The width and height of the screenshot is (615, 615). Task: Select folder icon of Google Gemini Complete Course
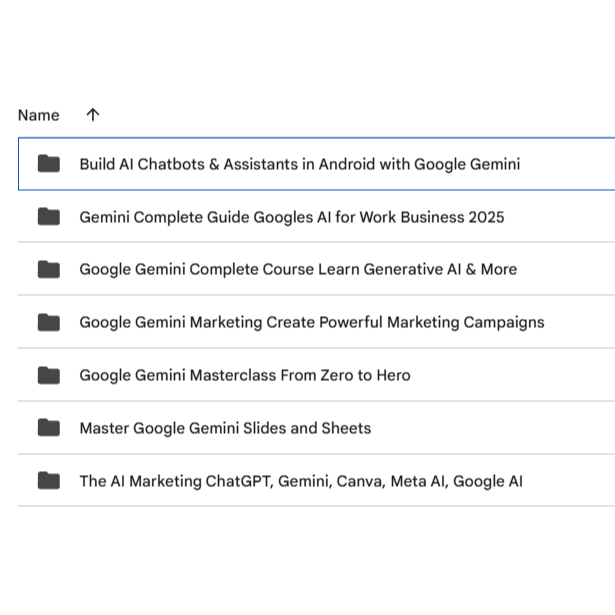49,270
